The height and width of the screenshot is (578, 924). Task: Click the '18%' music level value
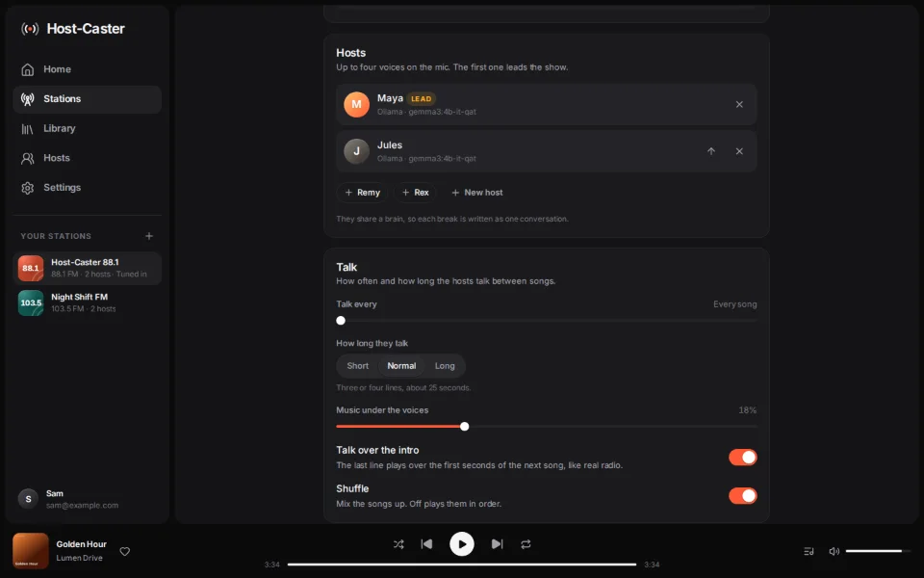[747, 410]
